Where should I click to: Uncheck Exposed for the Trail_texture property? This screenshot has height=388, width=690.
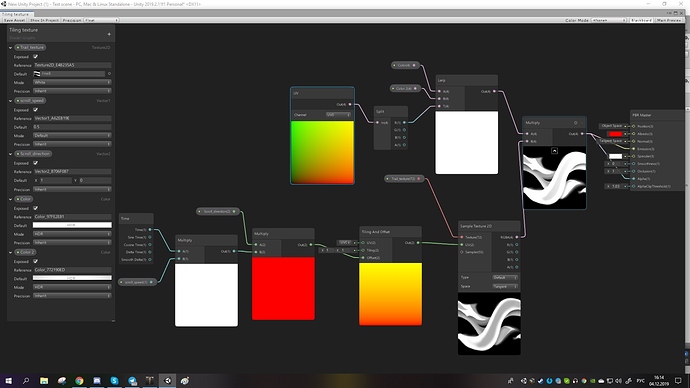[x=36, y=57]
